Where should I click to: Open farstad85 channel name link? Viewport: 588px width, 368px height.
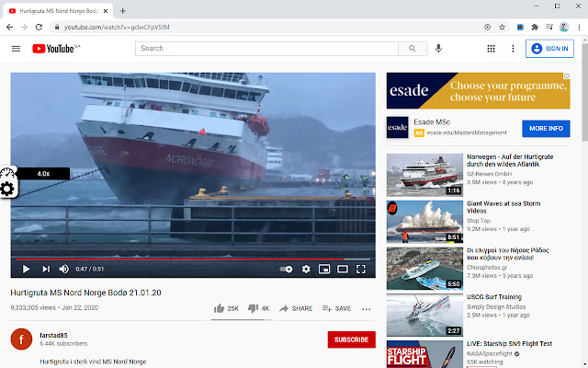53,335
